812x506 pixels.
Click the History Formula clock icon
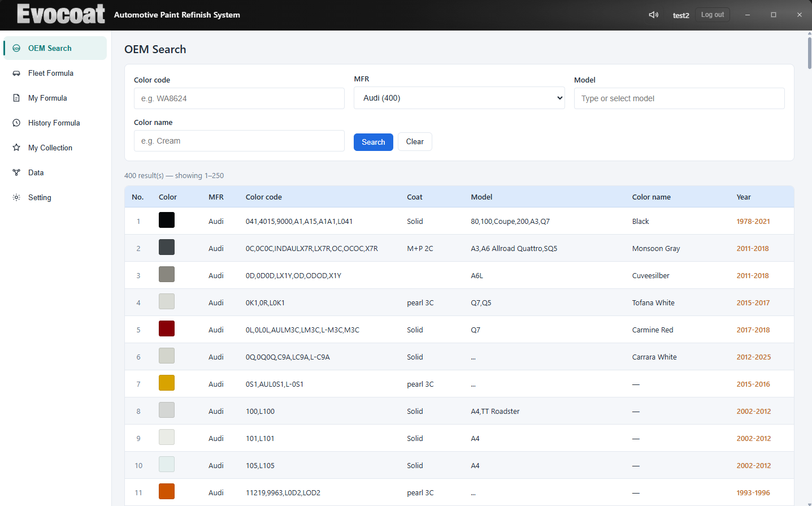point(16,123)
